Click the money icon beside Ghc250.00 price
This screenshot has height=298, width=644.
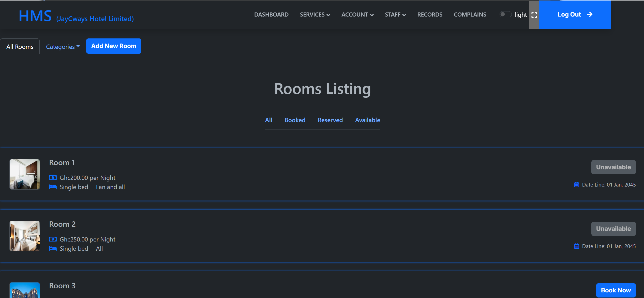point(53,239)
